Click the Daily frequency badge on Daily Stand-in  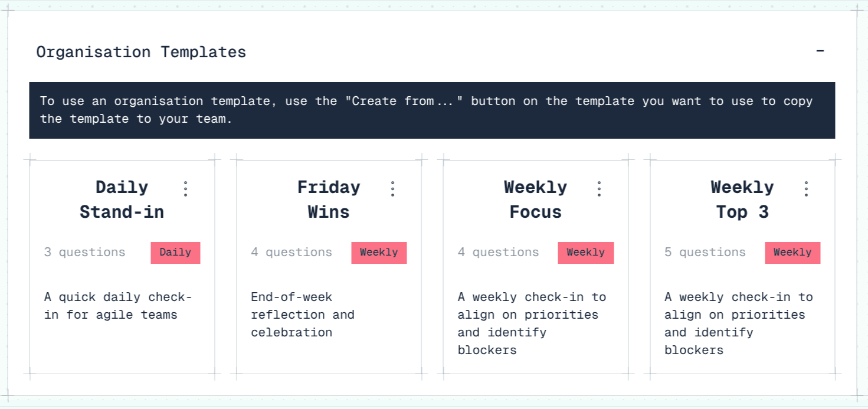(x=175, y=253)
